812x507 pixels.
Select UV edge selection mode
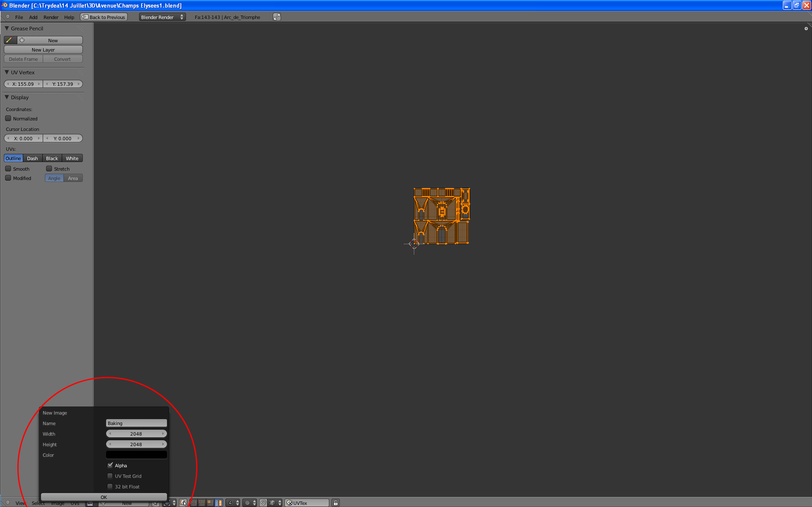click(202, 503)
